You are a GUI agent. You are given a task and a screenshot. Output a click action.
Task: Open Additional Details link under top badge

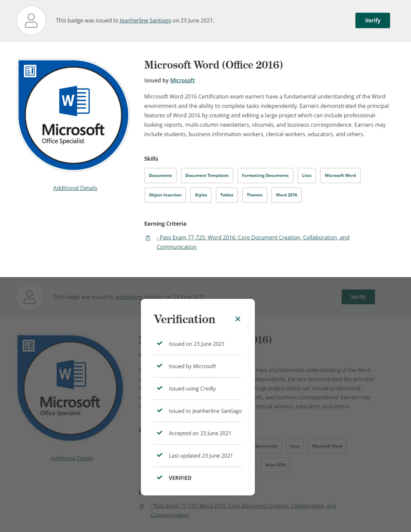75,188
